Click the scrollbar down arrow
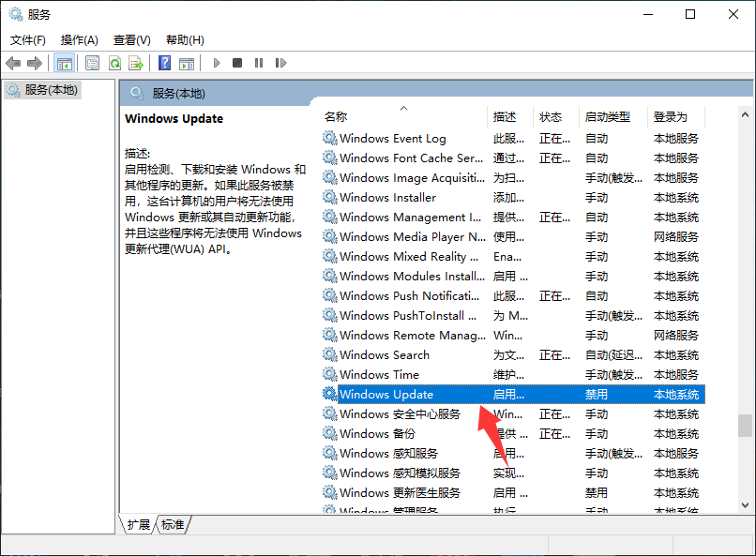Viewport: 756px width, 556px height. (x=745, y=505)
